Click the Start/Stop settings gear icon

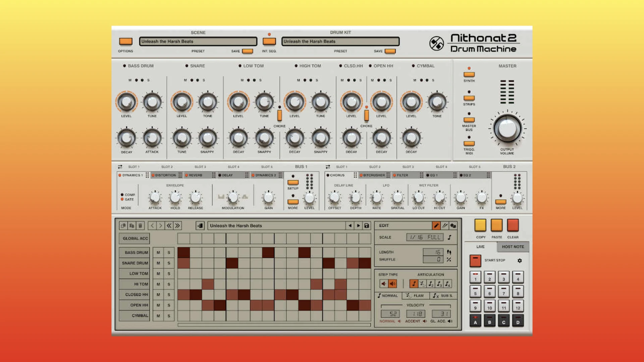(x=520, y=260)
